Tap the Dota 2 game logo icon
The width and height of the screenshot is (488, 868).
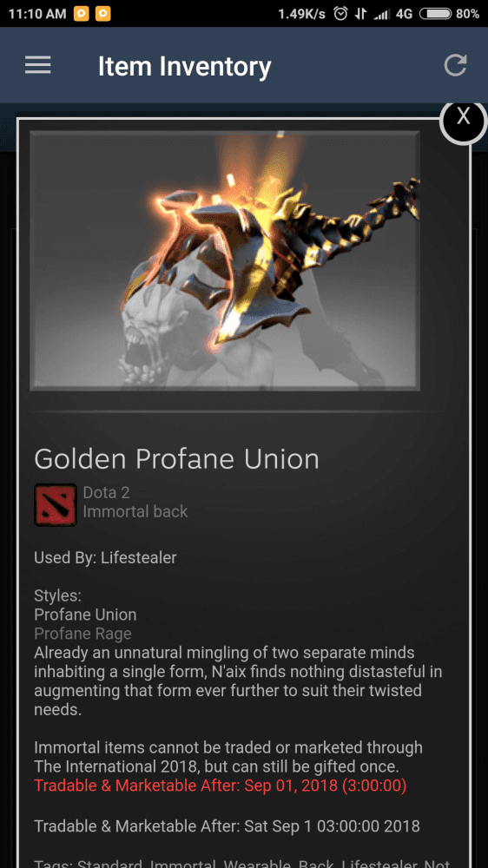point(56,504)
